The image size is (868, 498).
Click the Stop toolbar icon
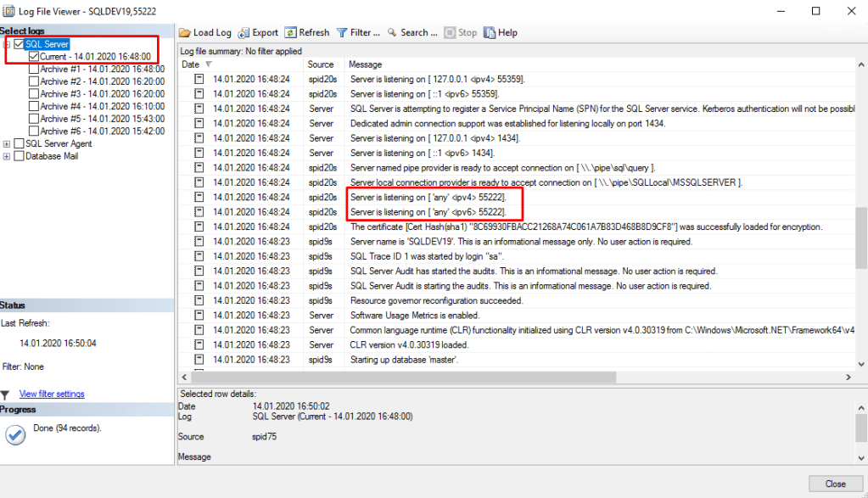pos(450,32)
